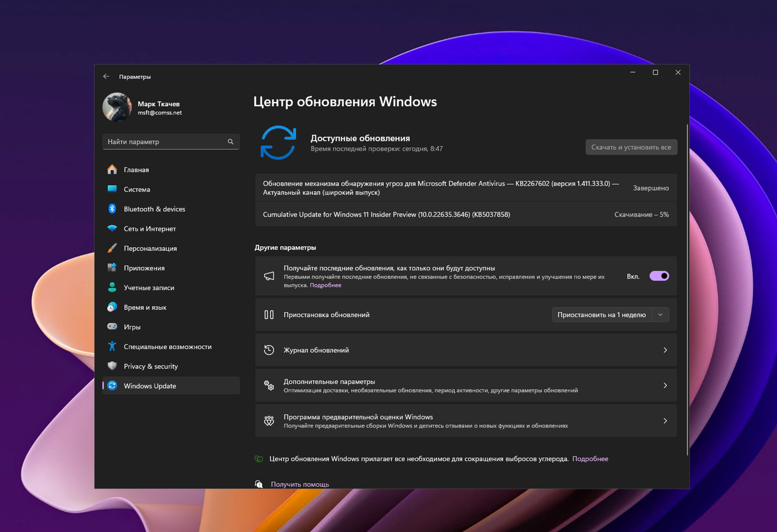Expand Журнал обновлений chevron

665,350
